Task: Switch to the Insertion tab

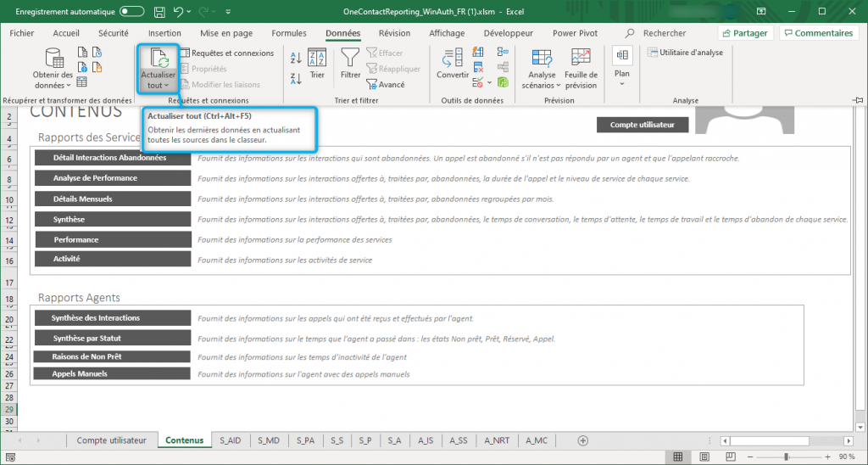Action: (x=164, y=33)
